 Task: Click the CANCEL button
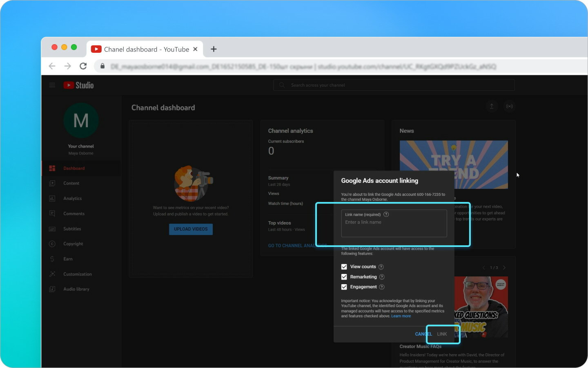[x=423, y=334]
